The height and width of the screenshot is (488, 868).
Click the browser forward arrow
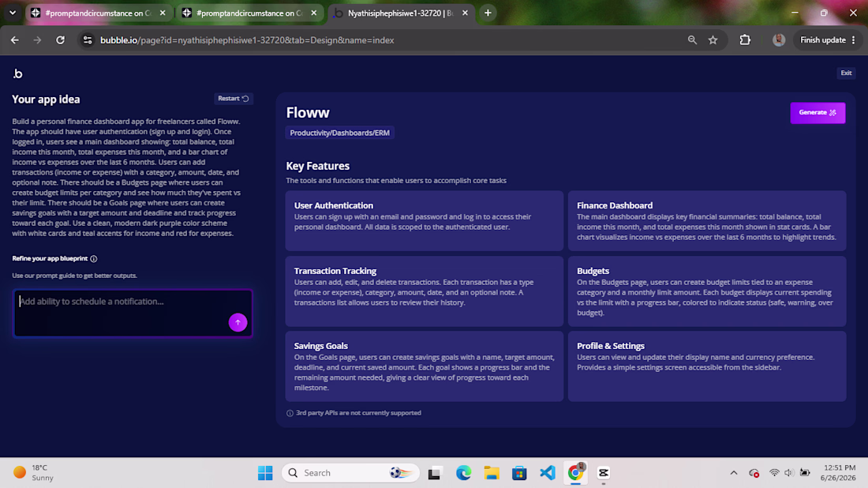(37, 40)
